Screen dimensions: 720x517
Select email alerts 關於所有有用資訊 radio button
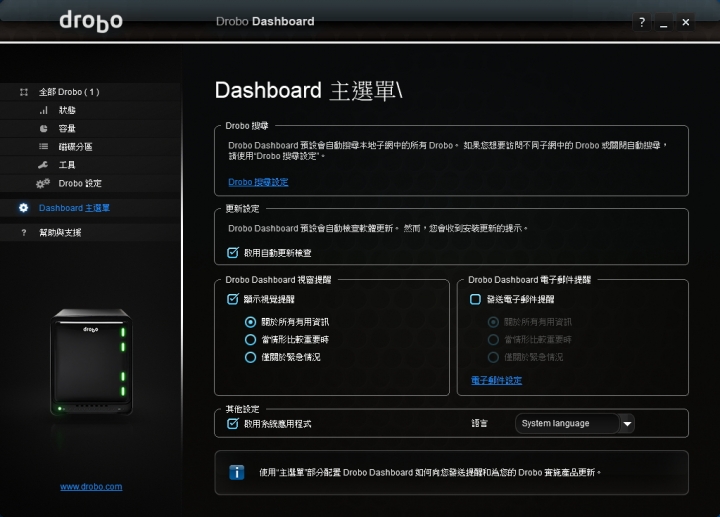[x=493, y=322]
